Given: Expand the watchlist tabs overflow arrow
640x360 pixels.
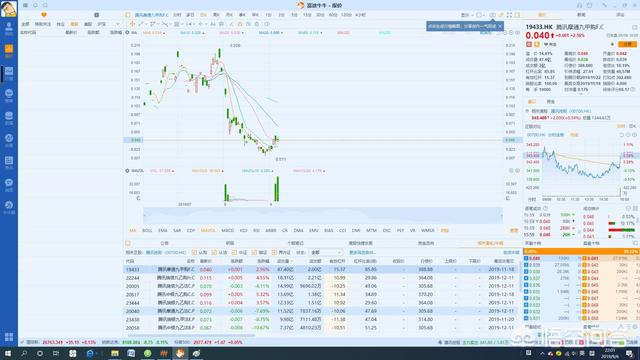Looking at the screenshot, I should click(x=117, y=24).
